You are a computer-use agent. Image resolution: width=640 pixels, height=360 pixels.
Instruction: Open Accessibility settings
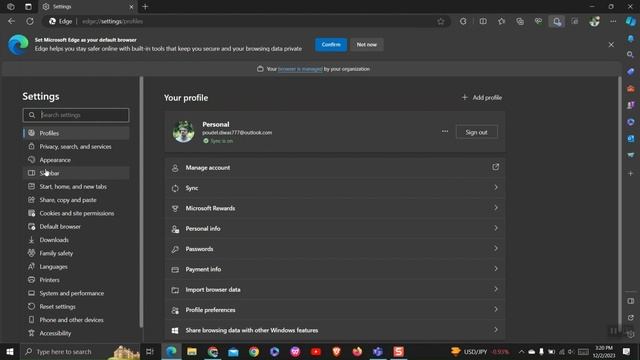tap(76, 333)
